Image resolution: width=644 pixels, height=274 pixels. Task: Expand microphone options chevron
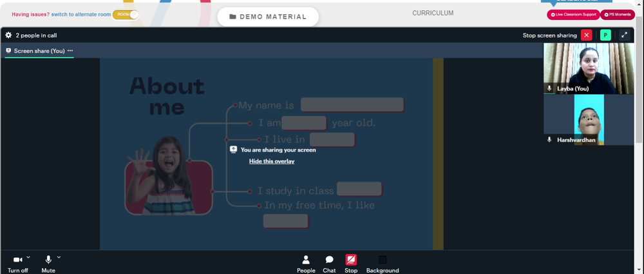pyautogui.click(x=59, y=257)
